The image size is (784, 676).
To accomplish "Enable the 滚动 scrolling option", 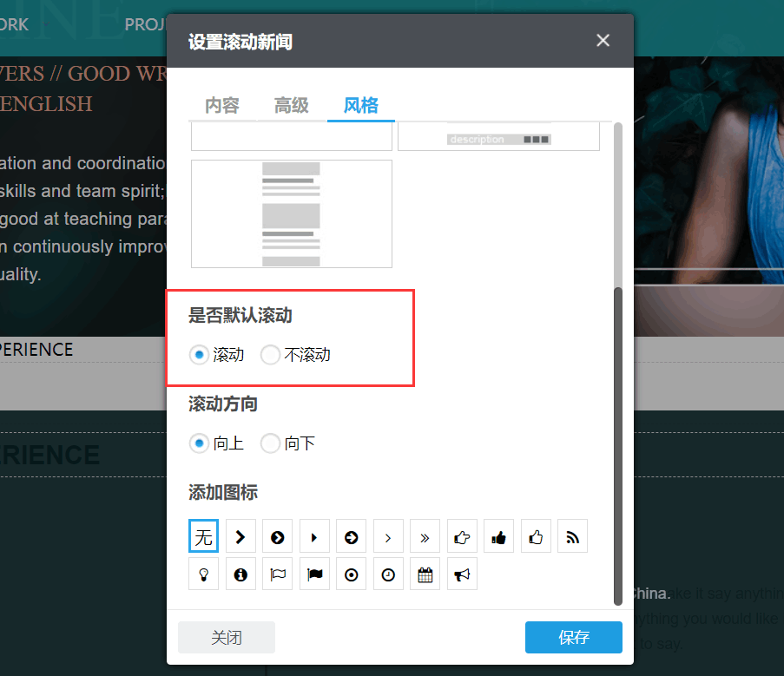I will pyautogui.click(x=199, y=354).
